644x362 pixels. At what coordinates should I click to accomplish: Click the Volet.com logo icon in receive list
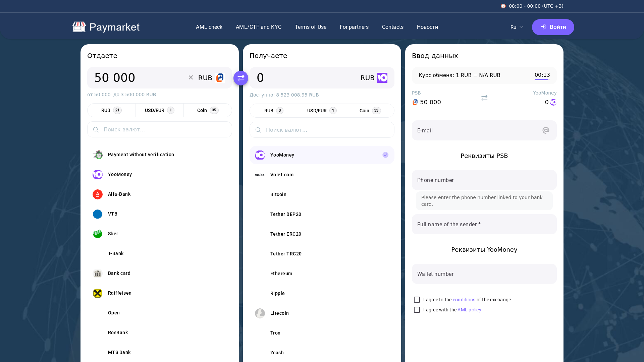260,175
